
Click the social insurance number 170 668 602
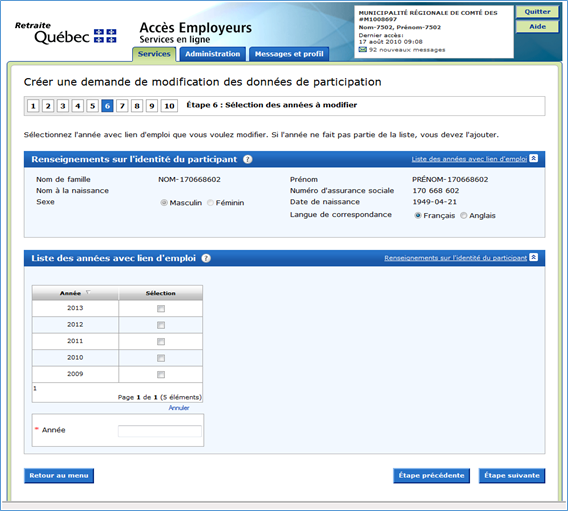tap(435, 191)
